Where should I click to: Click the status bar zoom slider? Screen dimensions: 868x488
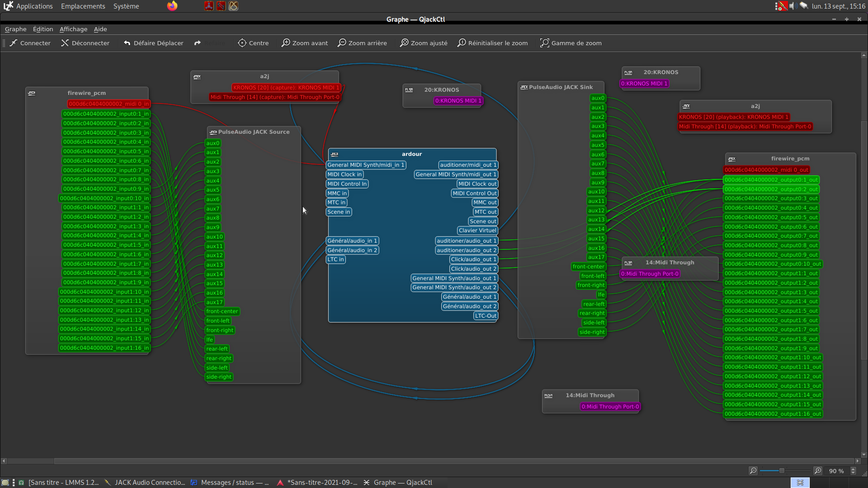(782, 471)
